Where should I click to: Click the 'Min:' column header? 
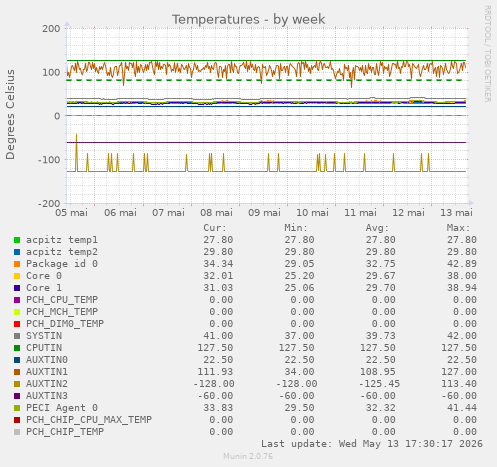(x=296, y=228)
